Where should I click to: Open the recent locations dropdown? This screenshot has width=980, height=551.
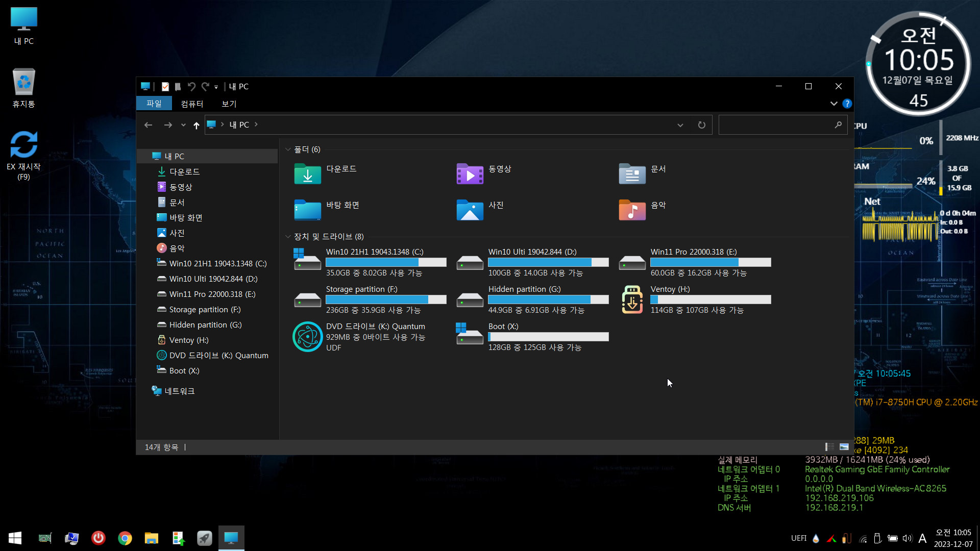(x=183, y=125)
